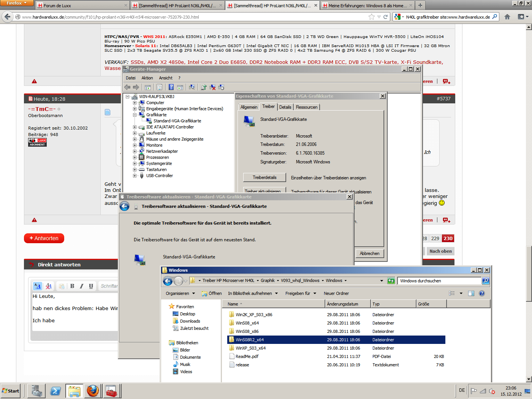
Task: Click the reload icon in Firefox address bar
Action: pos(385,17)
